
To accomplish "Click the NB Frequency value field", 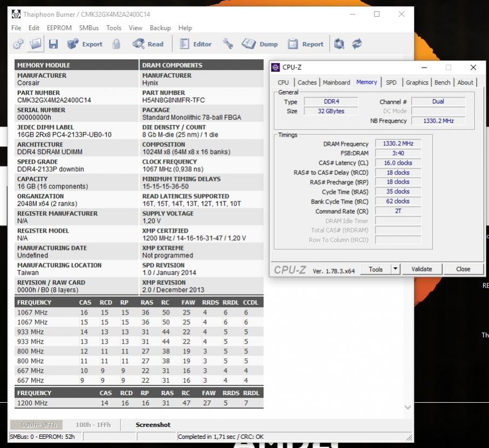I will 438,121.
